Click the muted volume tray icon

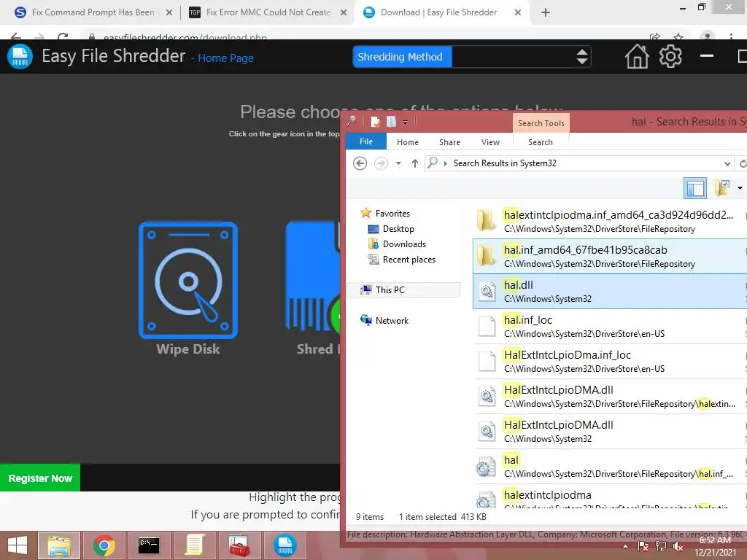[x=678, y=547]
